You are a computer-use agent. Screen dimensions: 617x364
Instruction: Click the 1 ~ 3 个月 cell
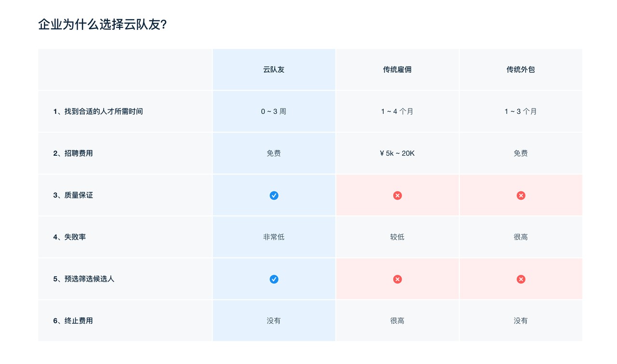pyautogui.click(x=521, y=111)
